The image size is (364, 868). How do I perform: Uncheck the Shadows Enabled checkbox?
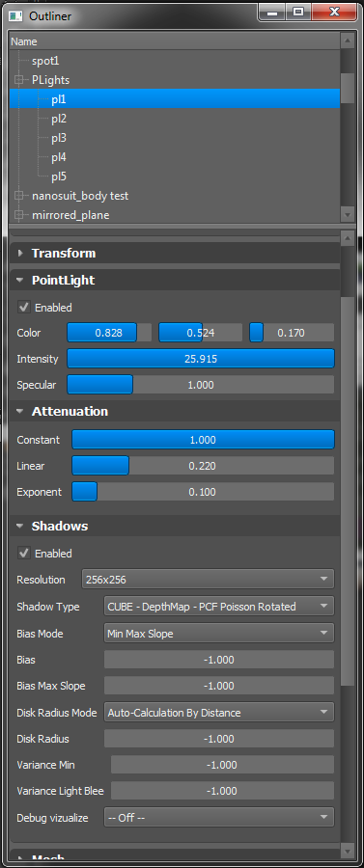24,553
